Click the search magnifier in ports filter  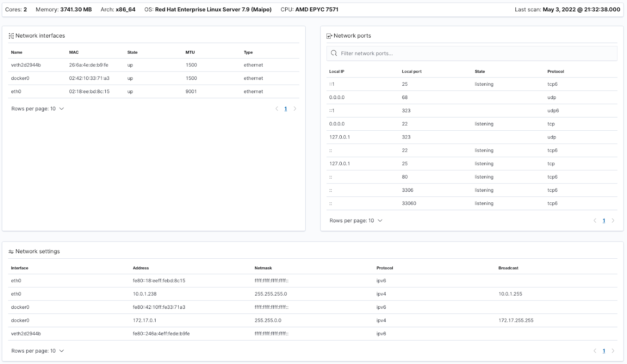click(x=334, y=53)
